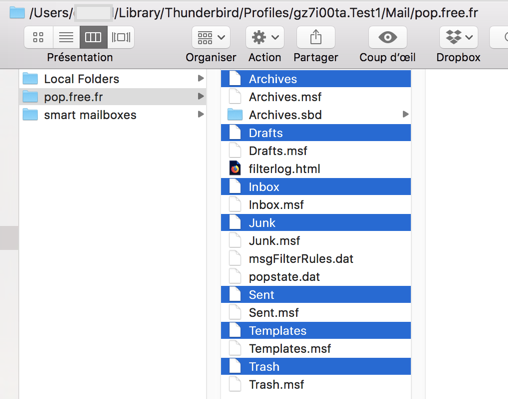Select column view mode

93,37
